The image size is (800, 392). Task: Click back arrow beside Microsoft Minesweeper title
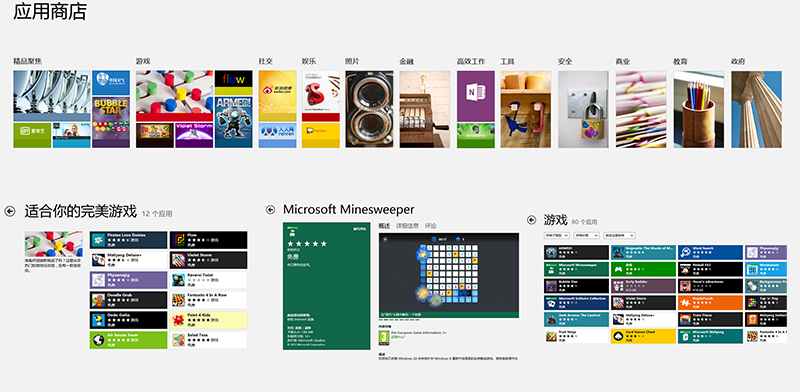(x=271, y=209)
